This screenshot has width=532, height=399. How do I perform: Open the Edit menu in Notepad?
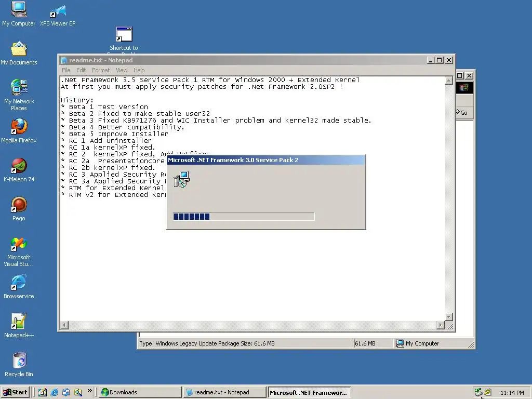pos(81,70)
